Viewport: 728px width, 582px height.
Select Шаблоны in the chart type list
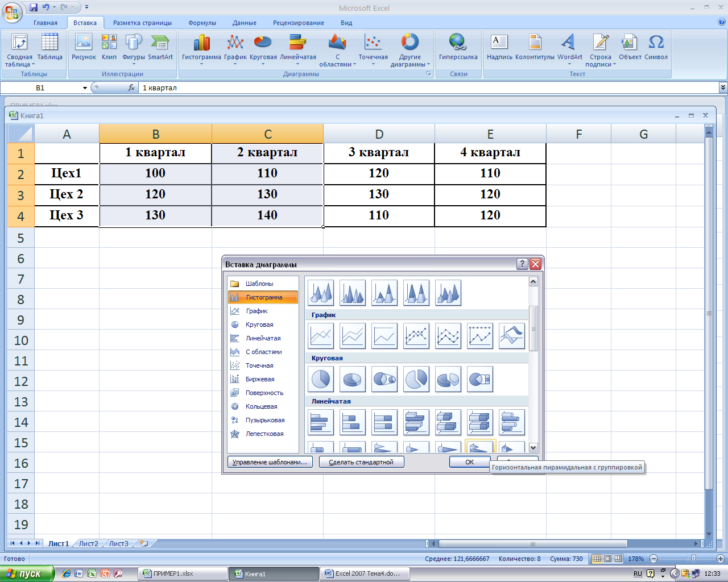[263, 284]
